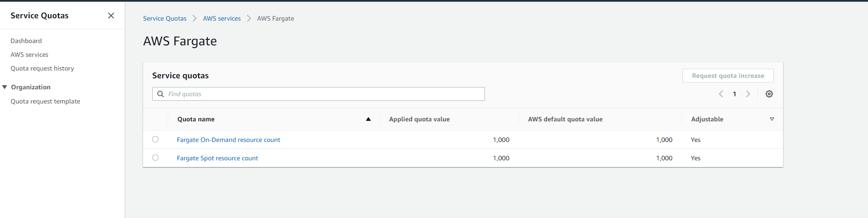The width and height of the screenshot is (868, 218).
Task: Select Fargate On-Demand resource count radio
Action: click(x=155, y=139)
